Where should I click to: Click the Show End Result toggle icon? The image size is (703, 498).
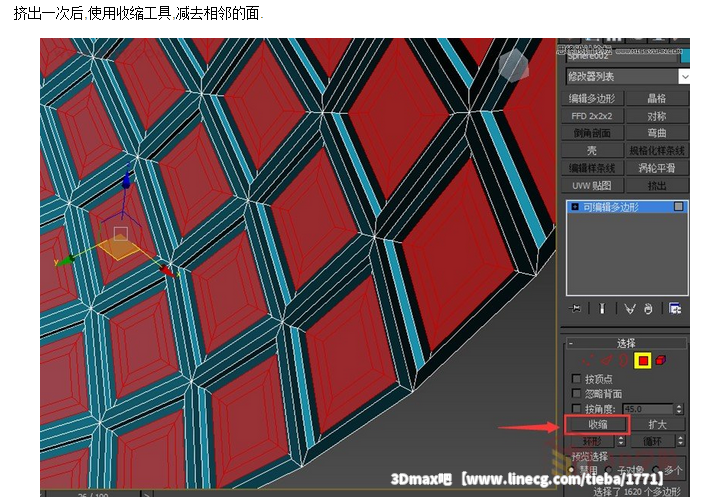pyautogui.click(x=602, y=308)
